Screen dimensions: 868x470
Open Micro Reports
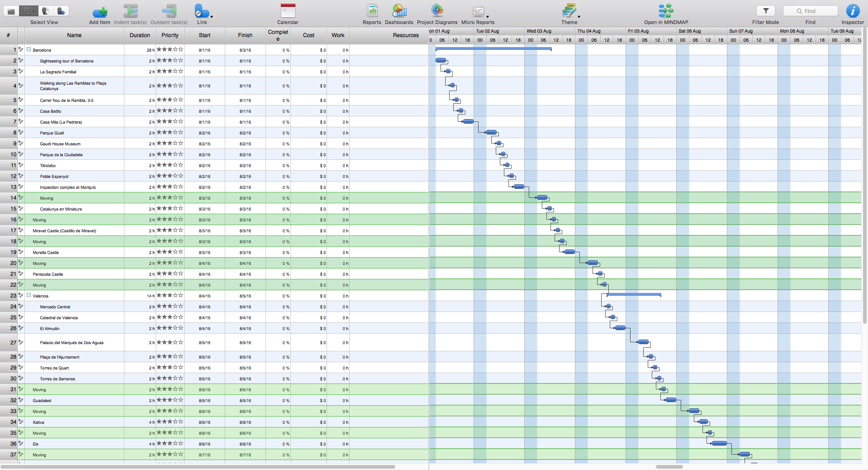tap(478, 11)
